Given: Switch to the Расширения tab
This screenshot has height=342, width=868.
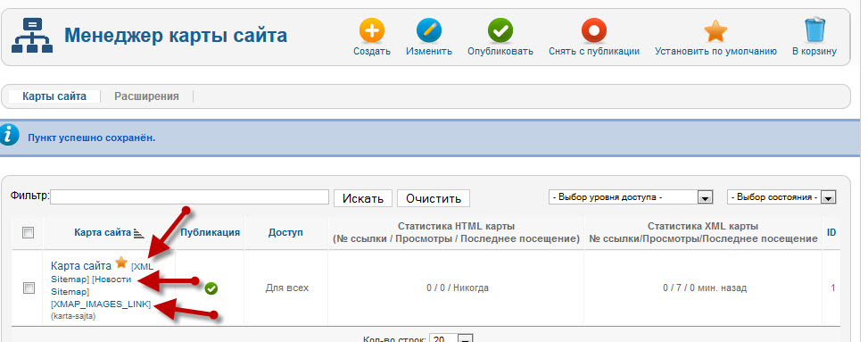Looking at the screenshot, I should tap(146, 96).
